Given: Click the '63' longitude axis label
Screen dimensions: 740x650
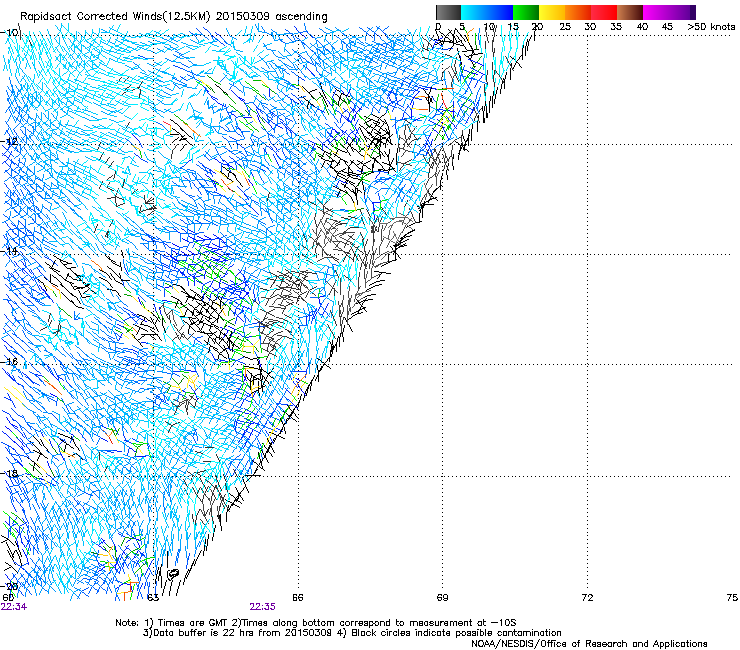Looking at the screenshot, I should pos(152,598).
